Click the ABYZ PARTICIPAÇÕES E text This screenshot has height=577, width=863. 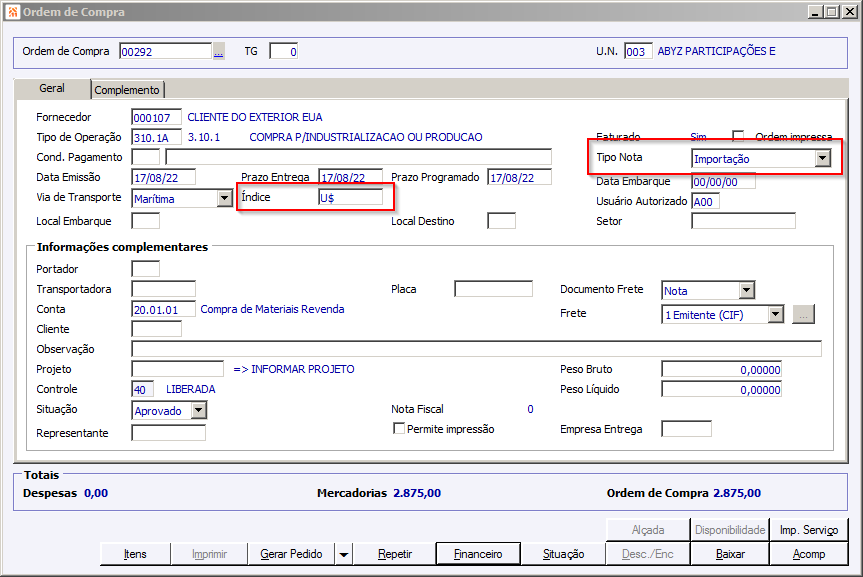(717, 51)
